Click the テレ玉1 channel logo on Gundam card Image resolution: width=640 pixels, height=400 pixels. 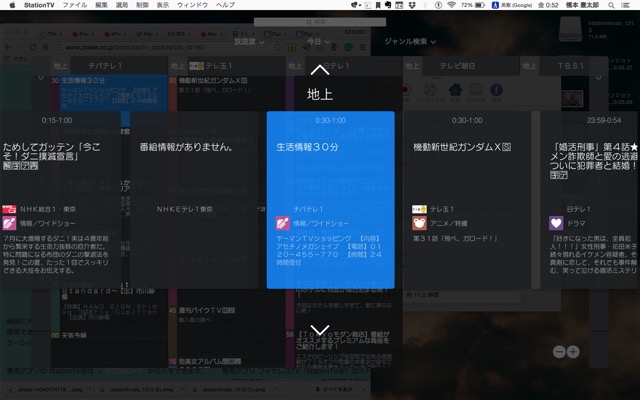(419, 209)
